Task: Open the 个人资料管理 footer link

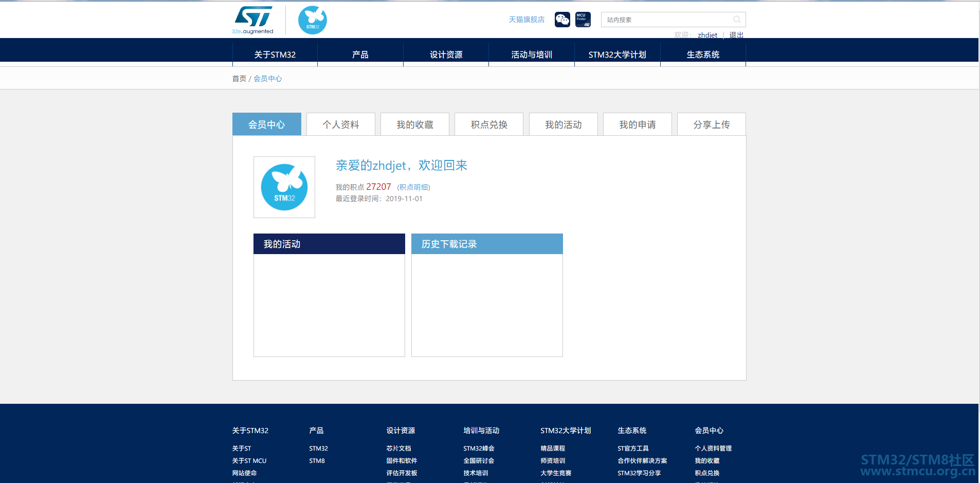Action: click(x=713, y=449)
